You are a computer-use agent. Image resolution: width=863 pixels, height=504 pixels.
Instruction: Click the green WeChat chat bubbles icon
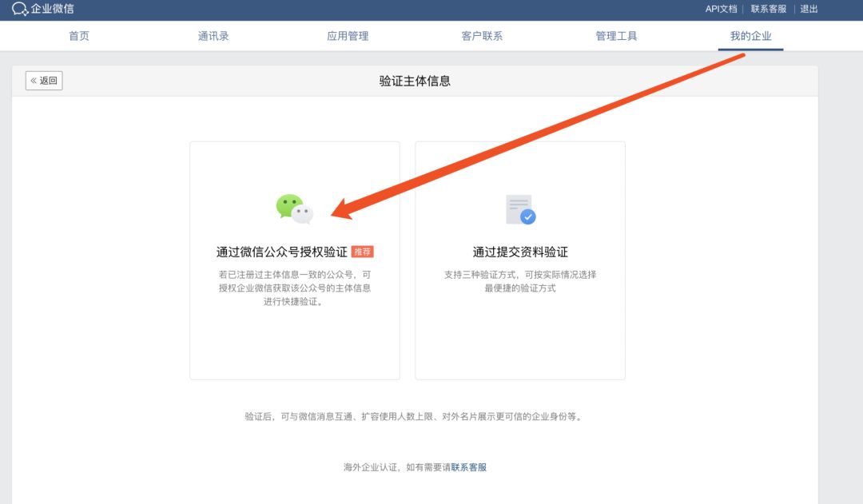tap(294, 208)
